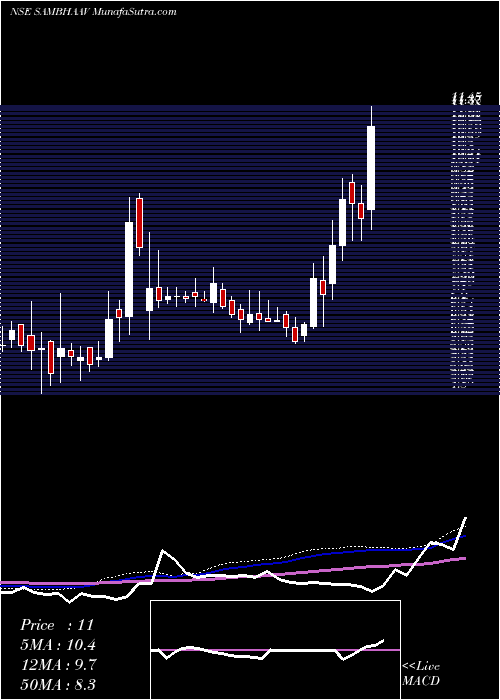Click the 11.45 top price axis label
The height and width of the screenshot is (700, 500).
tap(466, 98)
